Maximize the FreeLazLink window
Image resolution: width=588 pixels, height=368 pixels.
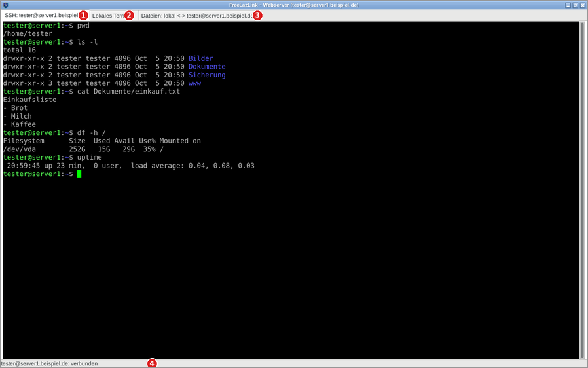tap(576, 5)
